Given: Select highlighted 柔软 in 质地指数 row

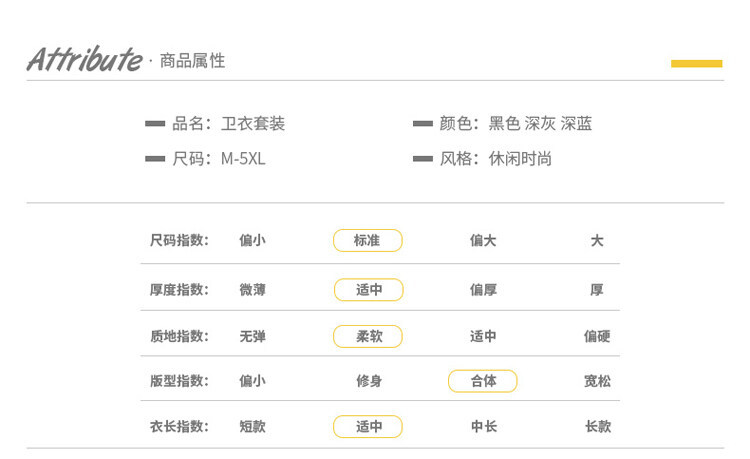Looking at the screenshot, I should click(x=368, y=336).
